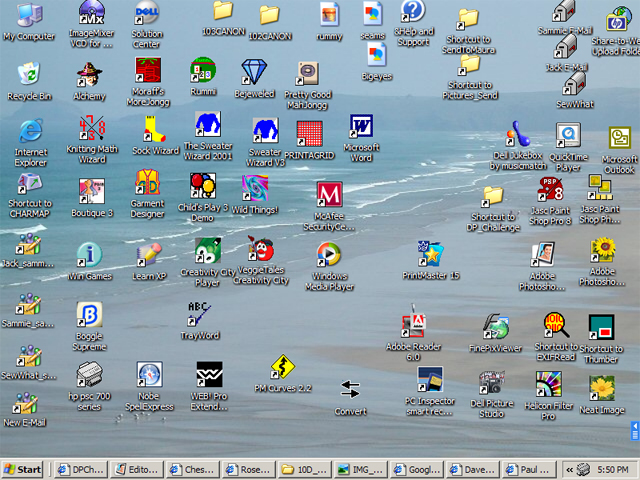Select the Sweater Wizard V3 icon

[x=265, y=131]
